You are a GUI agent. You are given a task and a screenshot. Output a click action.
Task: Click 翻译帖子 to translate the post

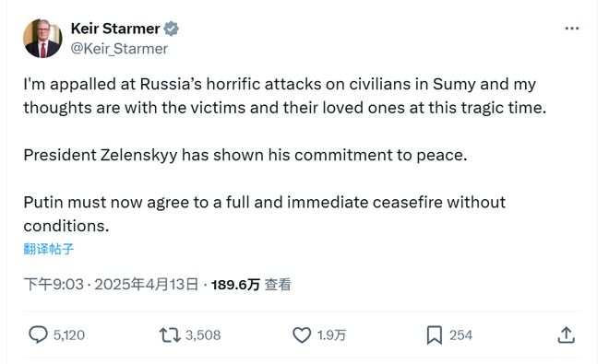tap(49, 249)
